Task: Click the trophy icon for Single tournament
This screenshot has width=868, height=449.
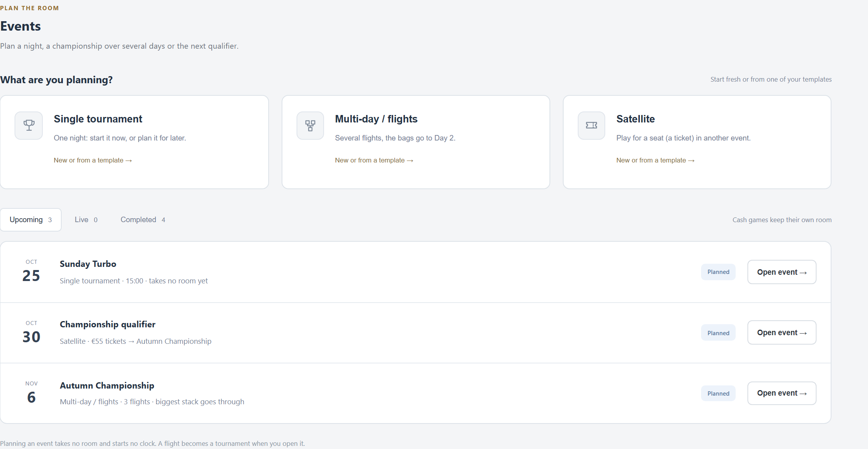Action: 29,126
